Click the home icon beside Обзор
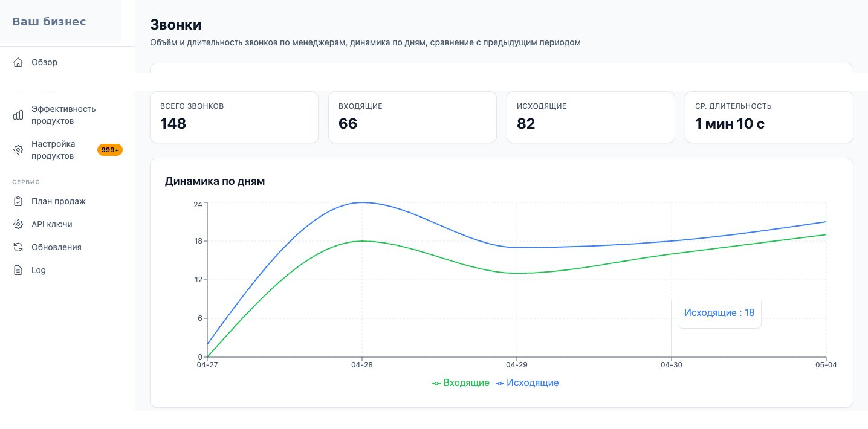The image size is (868, 429). (18, 62)
